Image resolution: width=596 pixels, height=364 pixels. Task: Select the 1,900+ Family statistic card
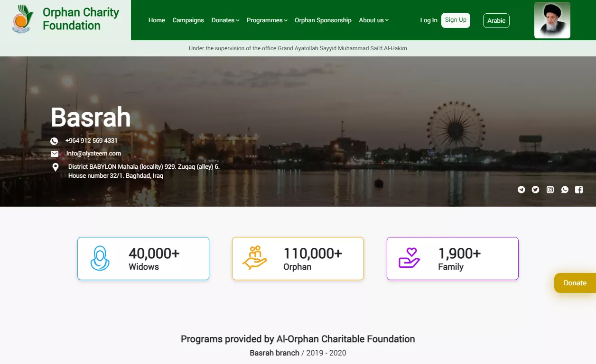click(x=453, y=259)
